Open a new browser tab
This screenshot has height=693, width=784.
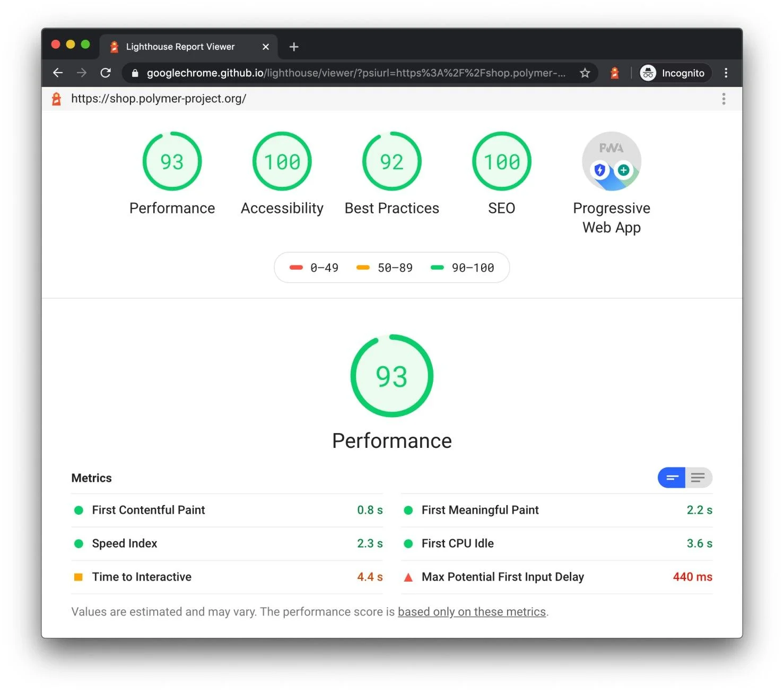coord(294,47)
